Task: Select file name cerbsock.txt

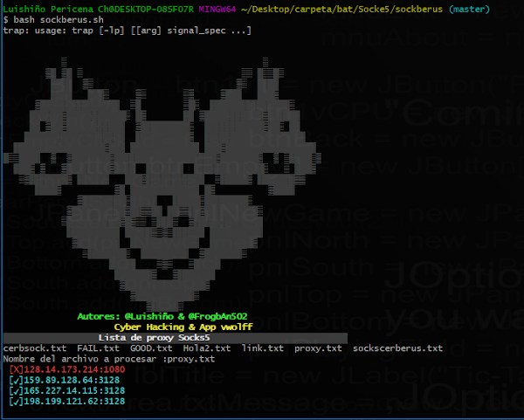Action: [35, 348]
